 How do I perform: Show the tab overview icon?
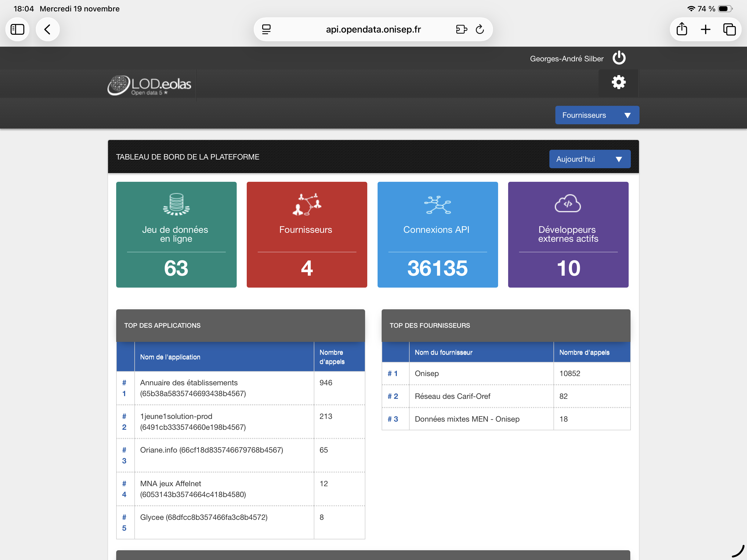[x=729, y=30]
